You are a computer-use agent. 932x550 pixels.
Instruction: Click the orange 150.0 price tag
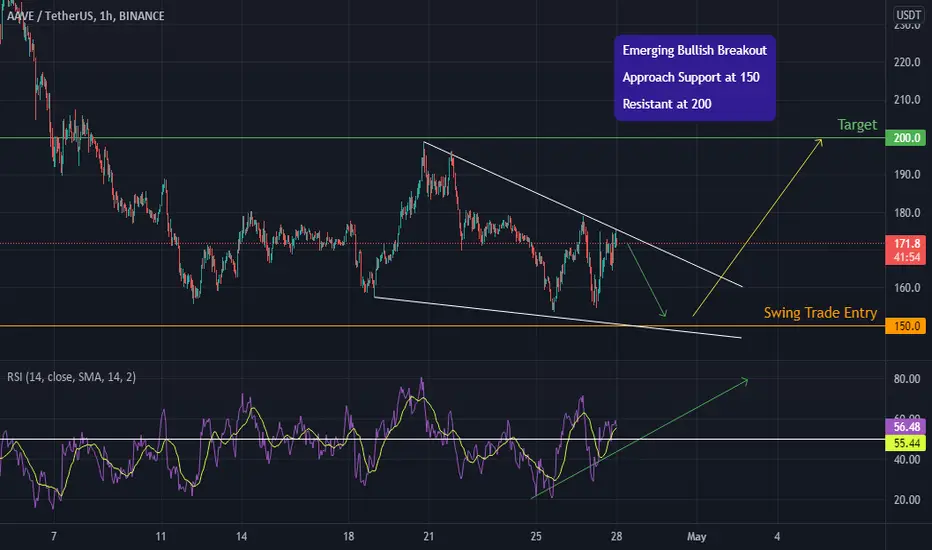[x=906, y=326]
